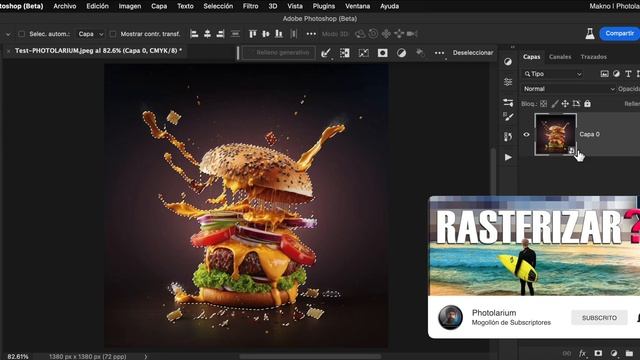Switch to the Canales tab
The height and width of the screenshot is (360, 640).
[560, 57]
